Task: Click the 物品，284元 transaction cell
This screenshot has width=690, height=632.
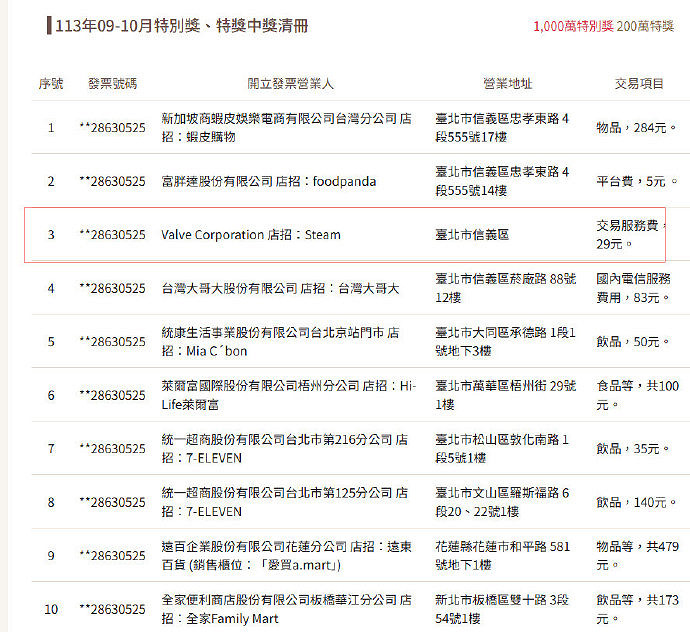Action: pyautogui.click(x=636, y=128)
